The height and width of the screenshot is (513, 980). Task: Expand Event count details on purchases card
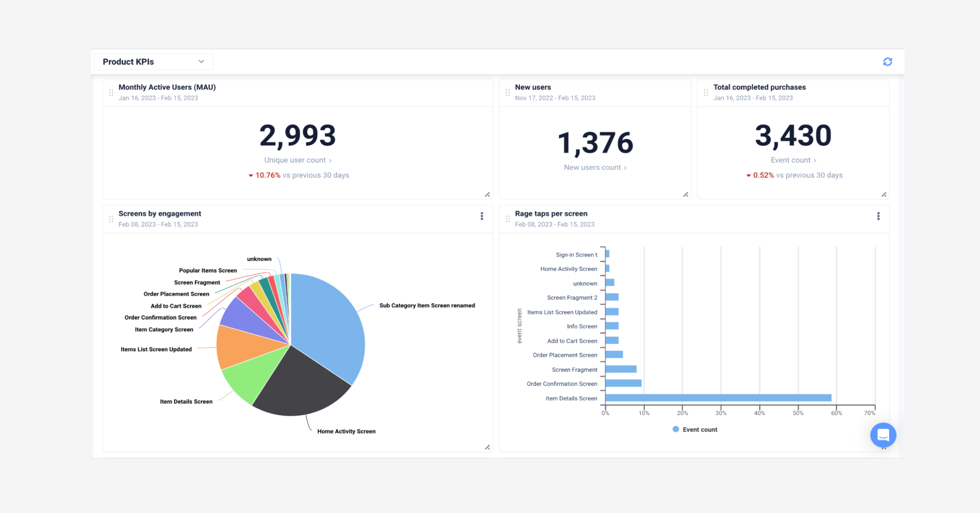793,160
